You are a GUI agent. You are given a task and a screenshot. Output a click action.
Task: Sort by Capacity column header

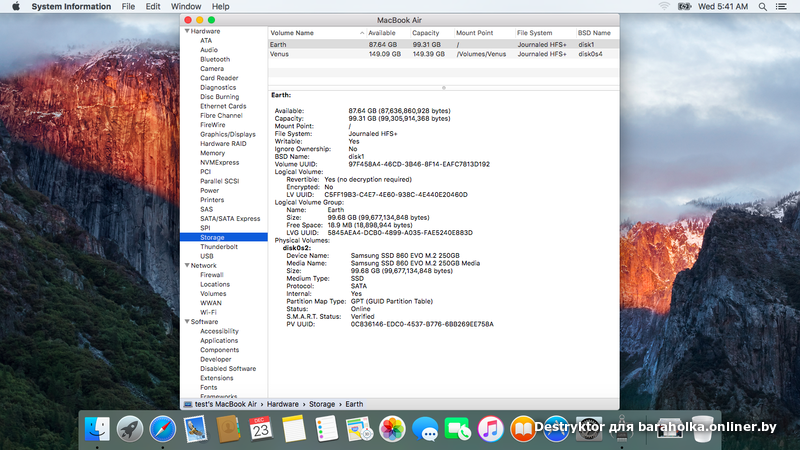(432, 33)
